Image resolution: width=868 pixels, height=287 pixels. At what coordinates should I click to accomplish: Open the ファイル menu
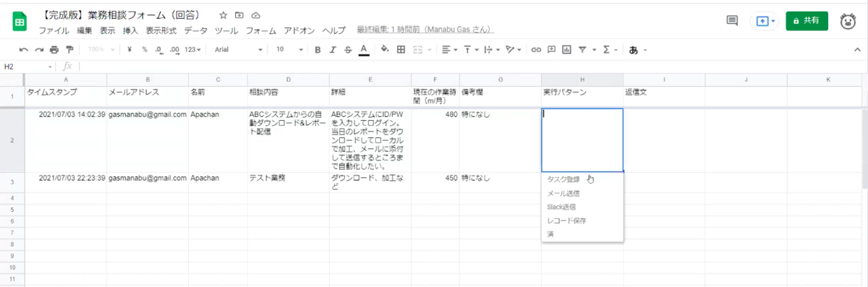(54, 30)
